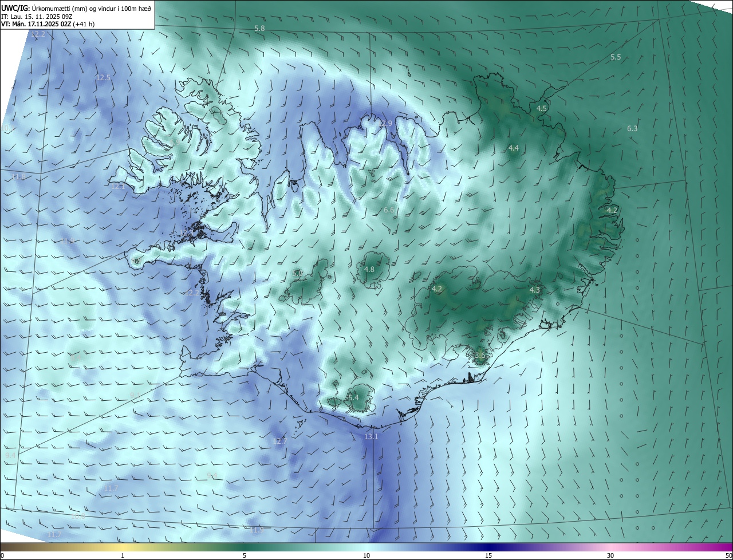The width and height of the screenshot is (733, 560).
Task: Click the 6.6 value label
Action: coord(389,210)
